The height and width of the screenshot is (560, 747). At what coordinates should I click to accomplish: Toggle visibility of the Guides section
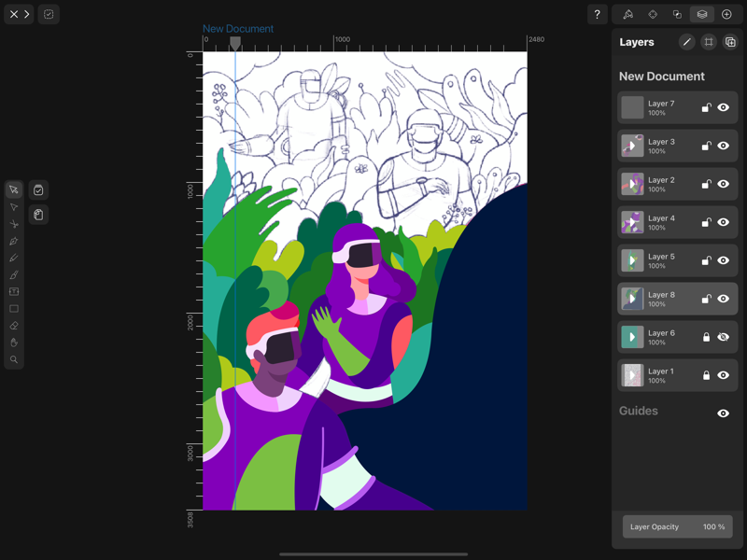[x=724, y=411]
